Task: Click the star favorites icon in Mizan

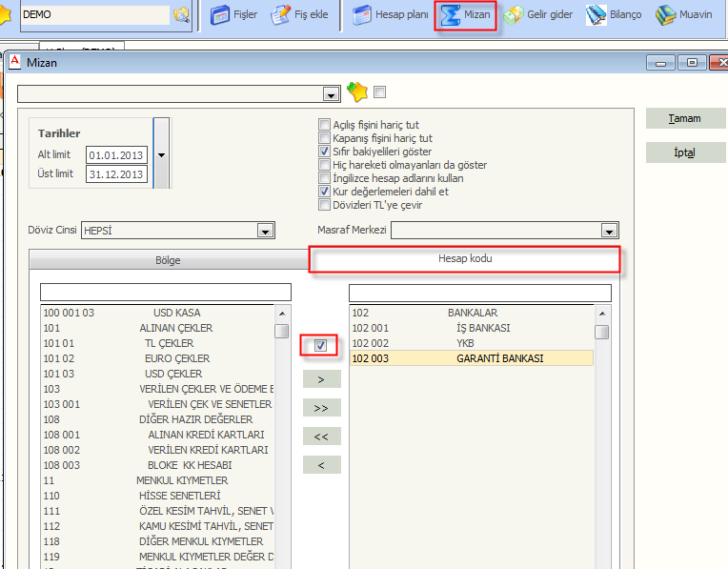Action: click(356, 92)
